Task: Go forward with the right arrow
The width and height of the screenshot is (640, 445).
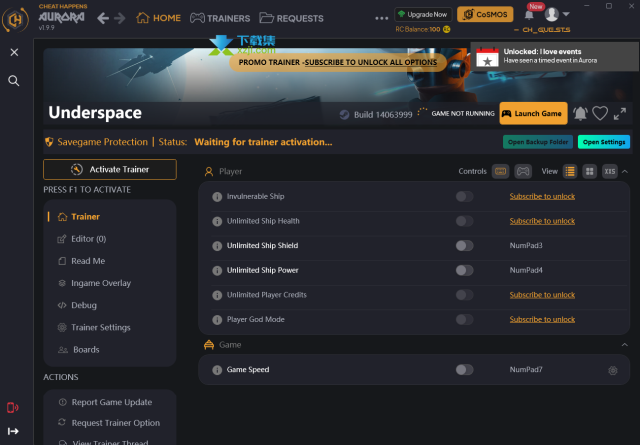Action: (x=120, y=18)
